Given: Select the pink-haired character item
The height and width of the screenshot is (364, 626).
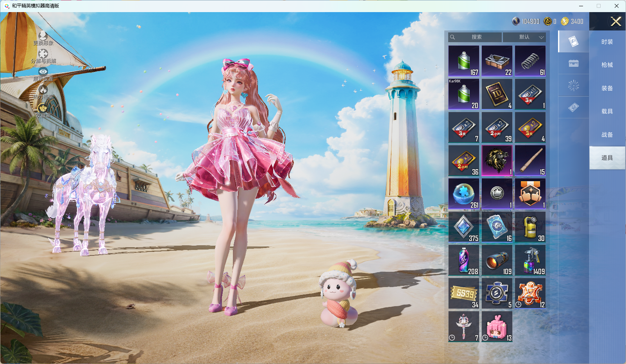Looking at the screenshot, I should coord(497,327).
